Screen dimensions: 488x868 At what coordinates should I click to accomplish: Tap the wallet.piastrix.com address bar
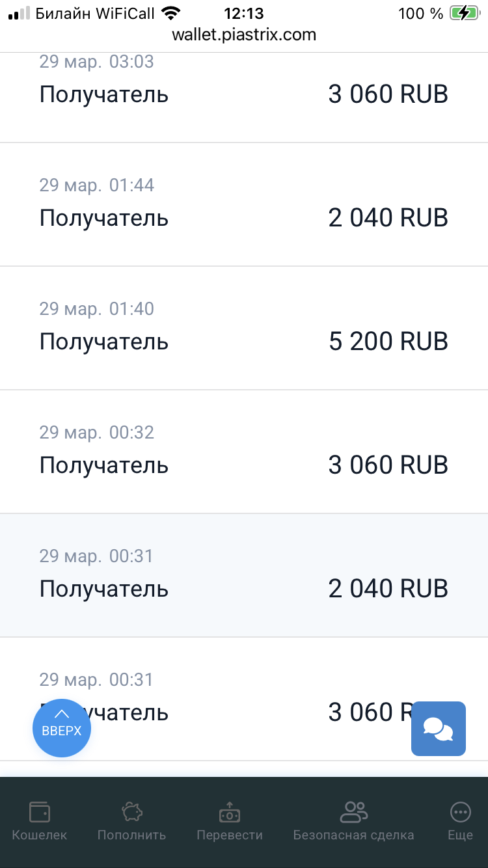(x=244, y=34)
